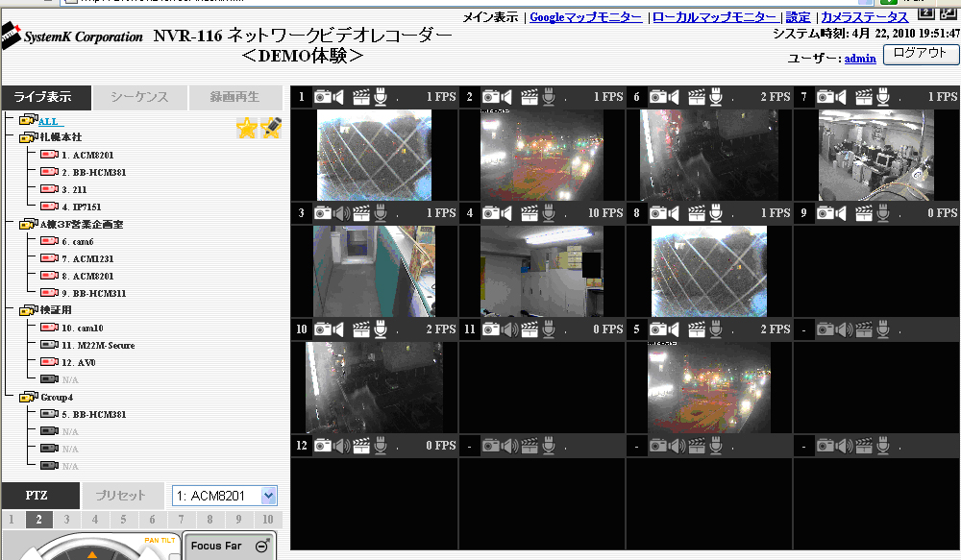Click the Focus Far zoom-out icon
Image resolution: width=961 pixels, height=560 pixels.
coord(262,546)
